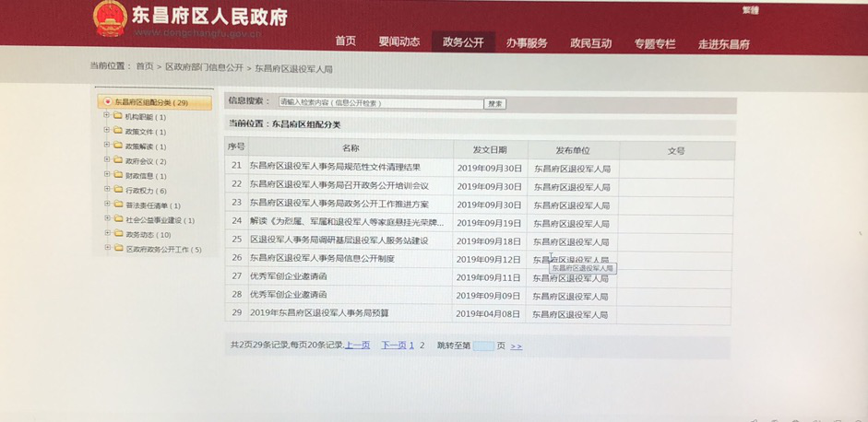The width and height of the screenshot is (868, 422).
Task: Click the red icon beside 东昌府区组配分类
Action: [108, 102]
